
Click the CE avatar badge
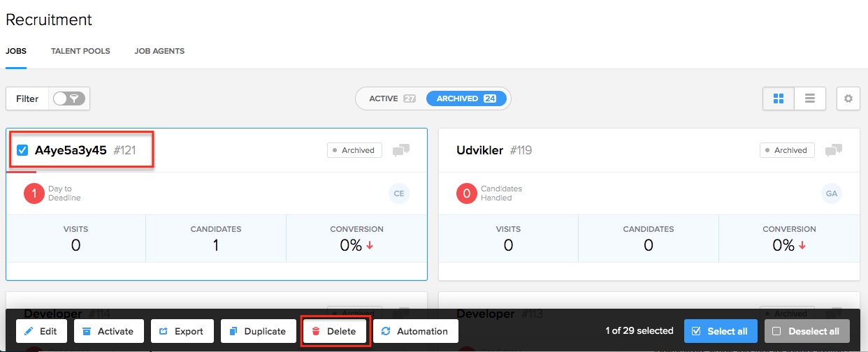399,193
